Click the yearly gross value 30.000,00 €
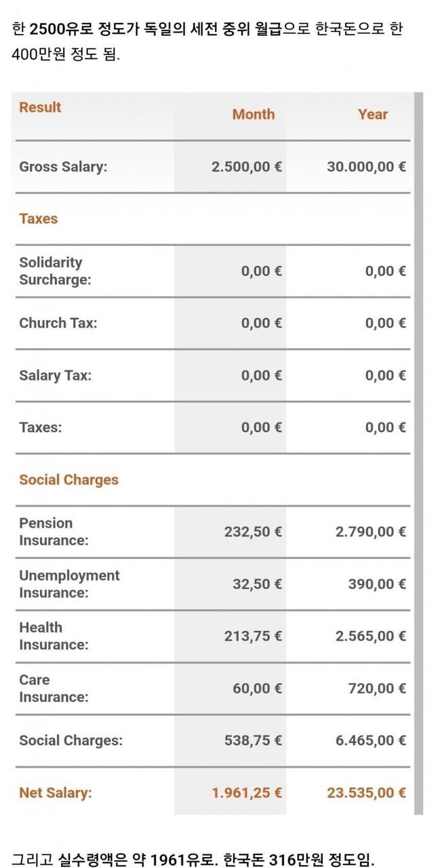Viewport: 434px width, 868px height. [x=366, y=167]
